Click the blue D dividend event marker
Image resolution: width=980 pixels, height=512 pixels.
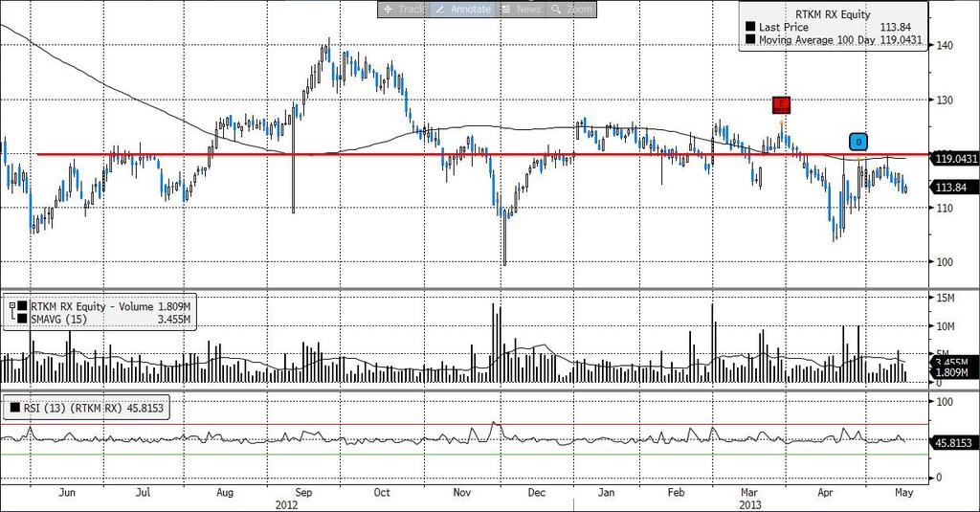pyautogui.click(x=858, y=142)
